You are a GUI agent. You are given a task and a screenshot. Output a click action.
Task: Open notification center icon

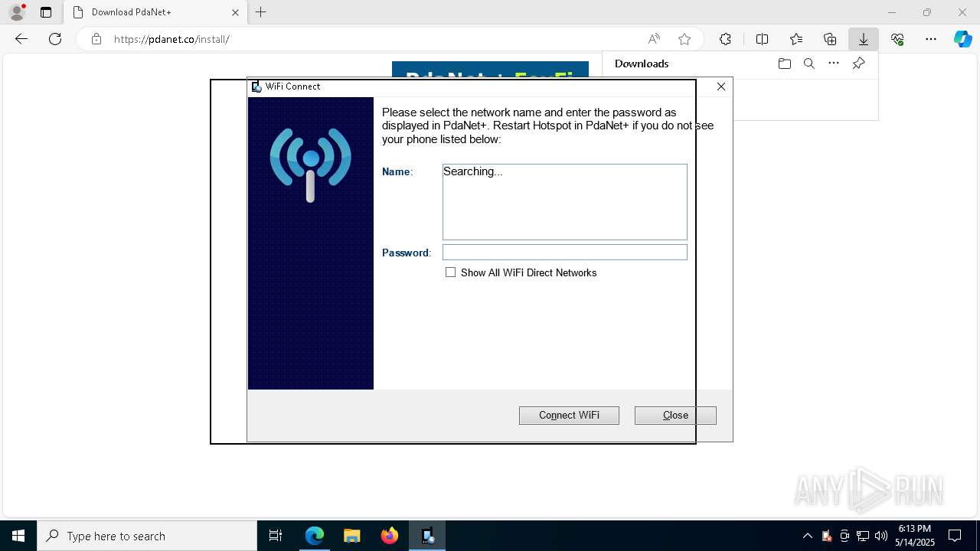click(955, 536)
